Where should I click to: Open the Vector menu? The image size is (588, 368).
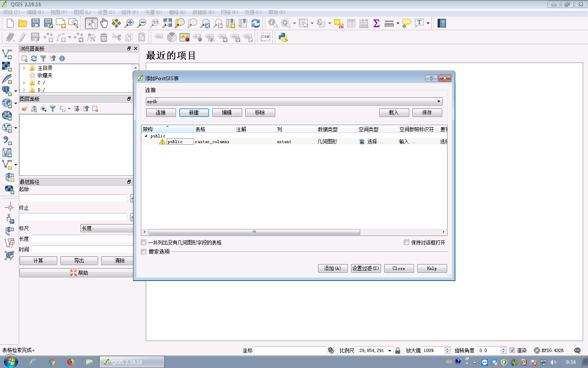(154, 12)
